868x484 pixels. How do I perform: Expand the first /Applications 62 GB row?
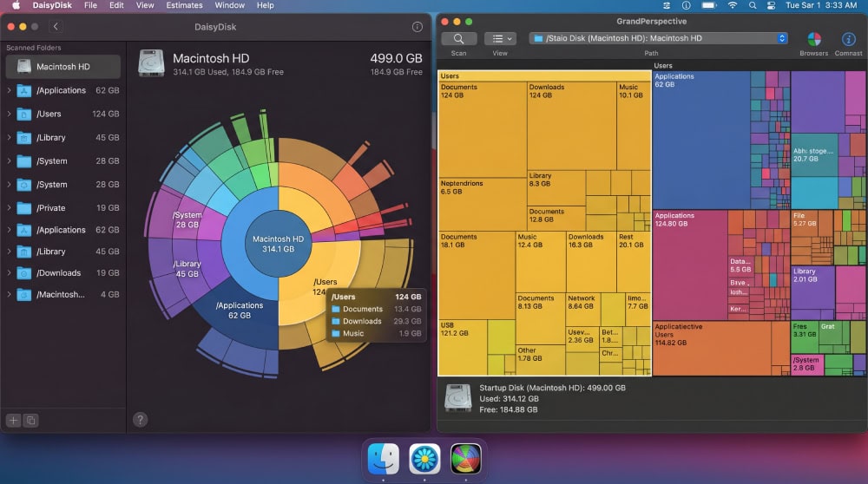pyautogui.click(x=9, y=90)
